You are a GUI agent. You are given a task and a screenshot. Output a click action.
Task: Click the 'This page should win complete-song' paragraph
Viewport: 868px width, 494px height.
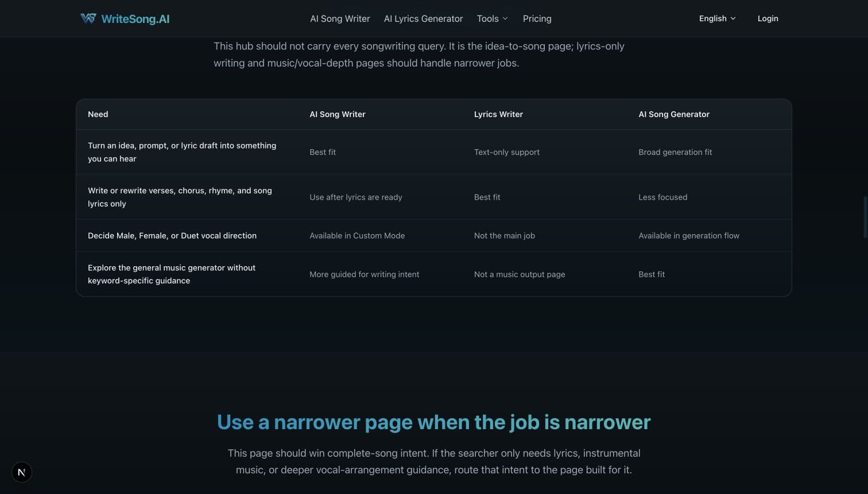tap(434, 461)
